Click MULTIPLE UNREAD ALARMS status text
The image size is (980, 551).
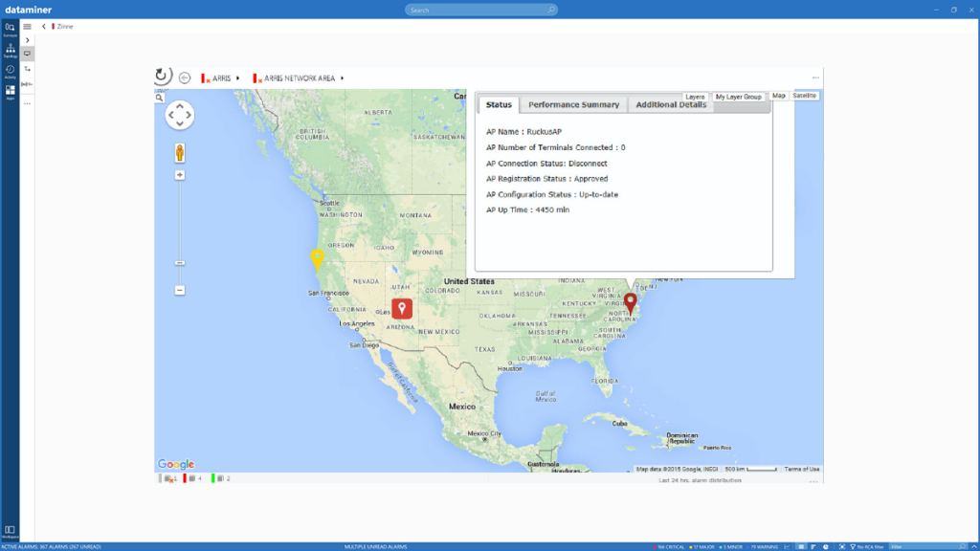[375, 546]
